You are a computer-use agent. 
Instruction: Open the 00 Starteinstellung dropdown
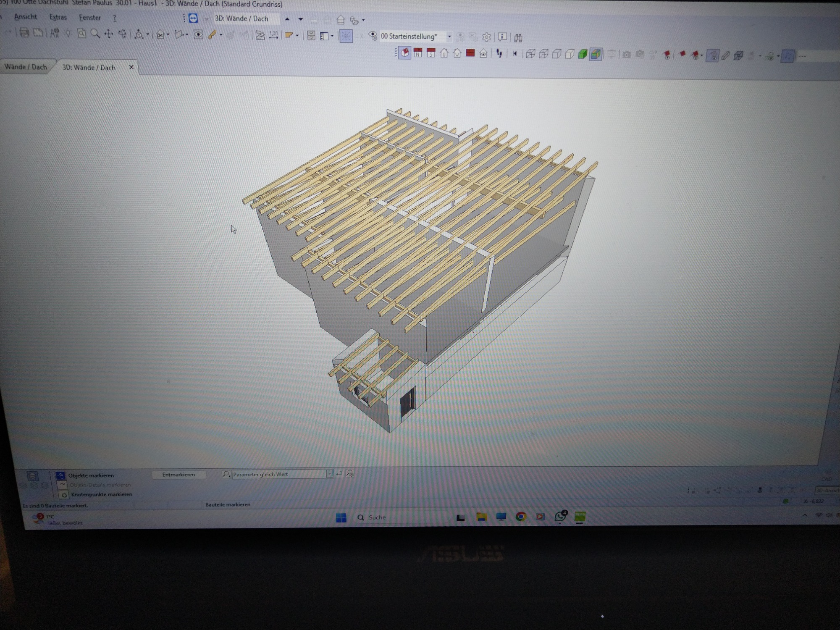[449, 37]
